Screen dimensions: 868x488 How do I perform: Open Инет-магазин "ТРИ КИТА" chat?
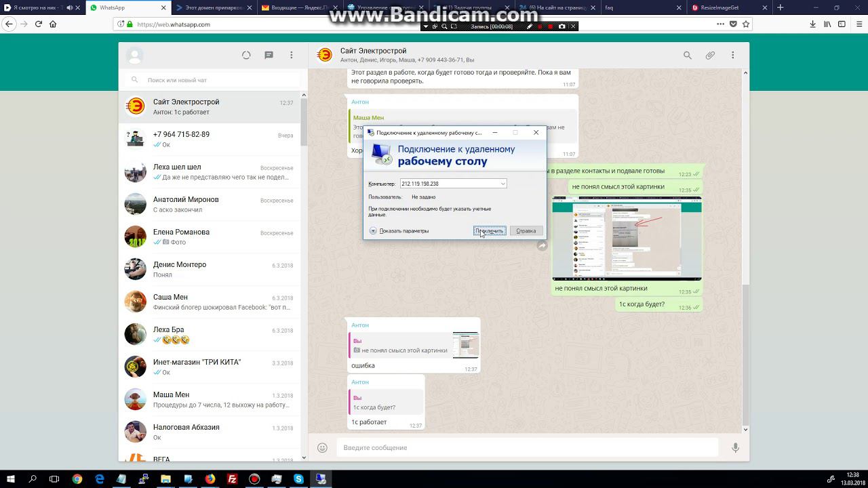click(210, 367)
